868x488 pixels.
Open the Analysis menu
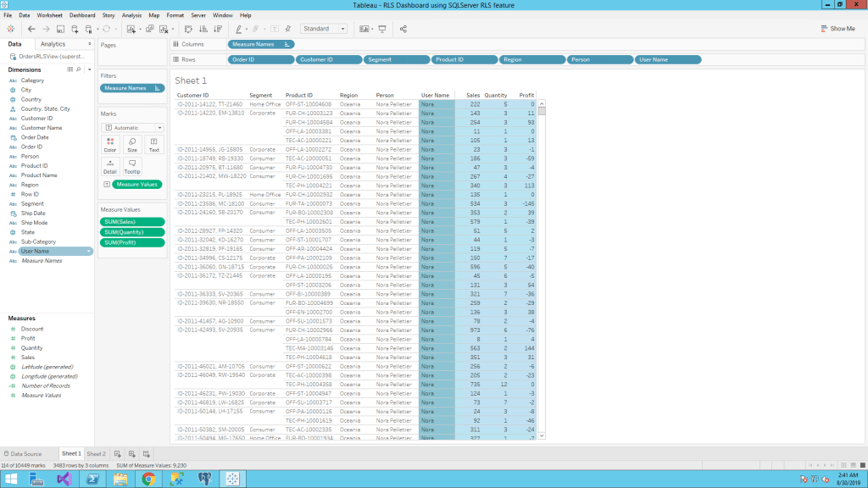tap(131, 15)
